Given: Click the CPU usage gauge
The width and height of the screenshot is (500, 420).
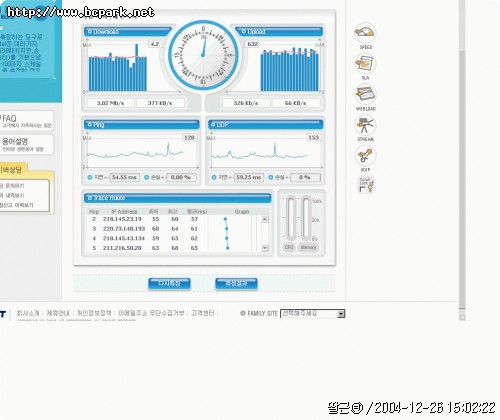Looking at the screenshot, I should (x=291, y=218).
